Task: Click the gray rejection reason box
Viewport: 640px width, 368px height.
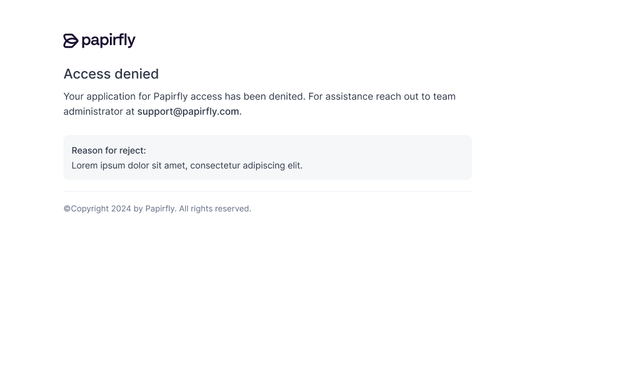Action: (267, 157)
